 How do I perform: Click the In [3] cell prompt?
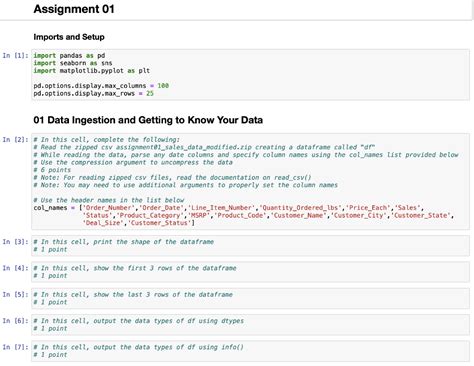pyautogui.click(x=15, y=242)
